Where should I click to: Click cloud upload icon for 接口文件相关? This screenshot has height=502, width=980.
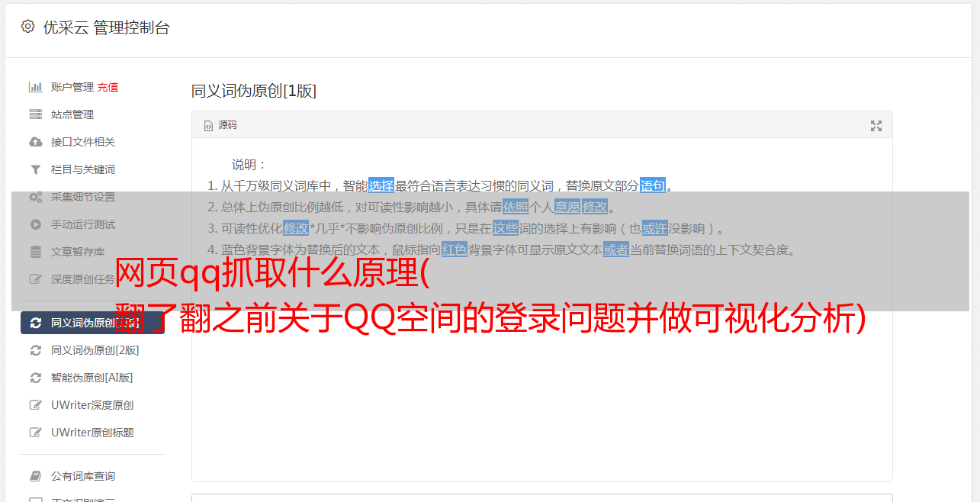[35, 142]
